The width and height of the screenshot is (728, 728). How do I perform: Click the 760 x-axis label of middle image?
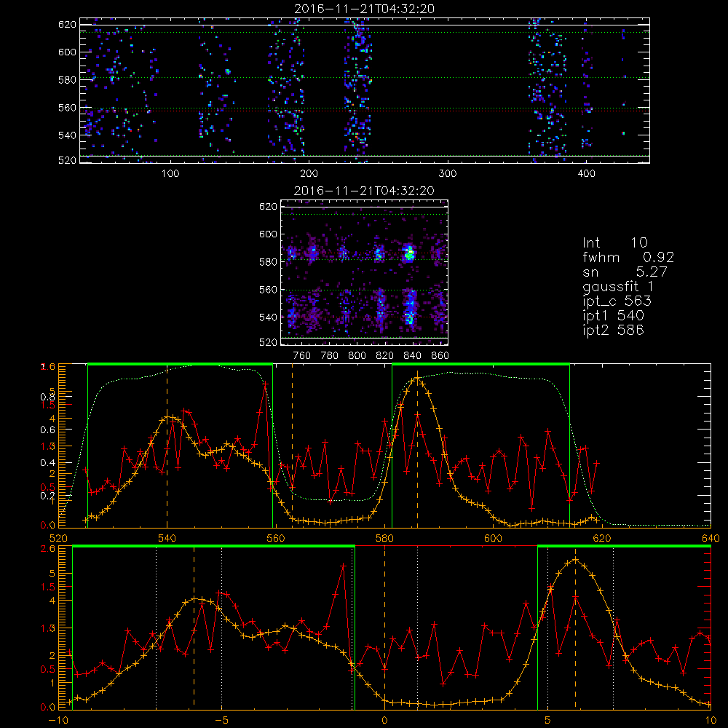(x=302, y=356)
